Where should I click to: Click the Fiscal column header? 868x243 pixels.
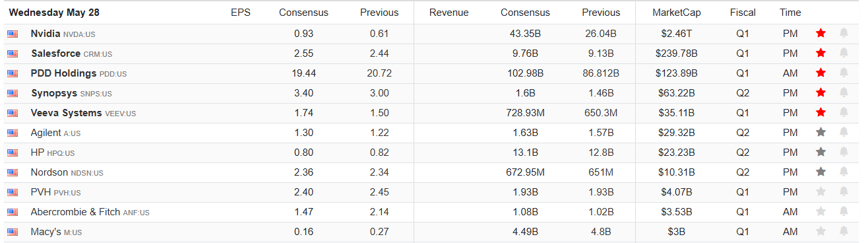click(x=743, y=13)
